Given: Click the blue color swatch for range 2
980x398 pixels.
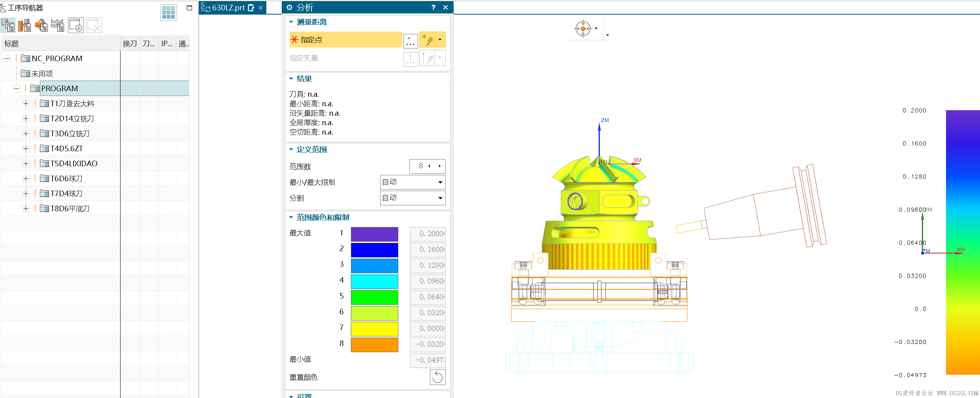Looking at the screenshot, I should 374,250.
